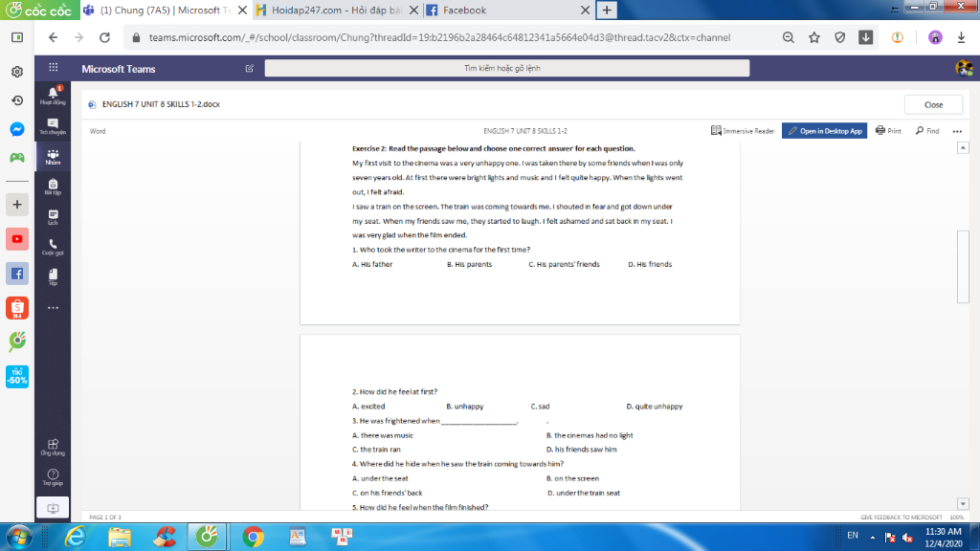This screenshot has width=980, height=551.
Task: Click Open in Desktop App button
Action: (x=824, y=130)
